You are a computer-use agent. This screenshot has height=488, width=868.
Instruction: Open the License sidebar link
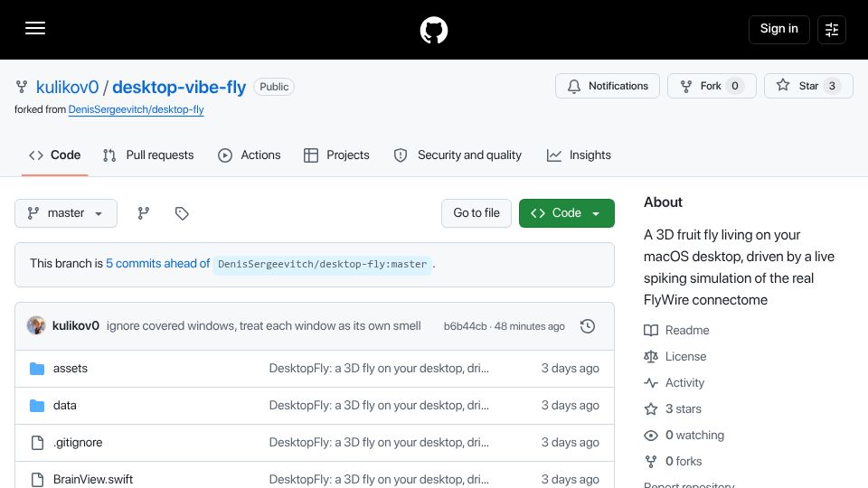[675, 356]
